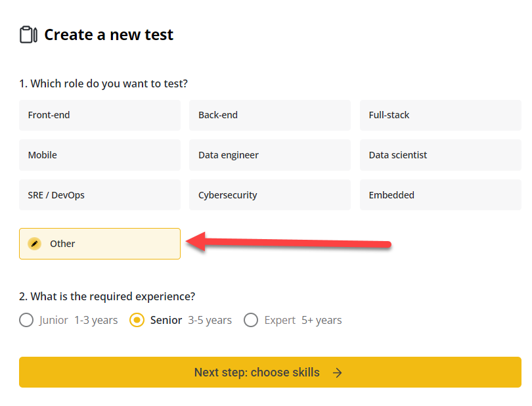Pick the Full-stack role option
The width and height of the screenshot is (532, 406).
click(440, 116)
